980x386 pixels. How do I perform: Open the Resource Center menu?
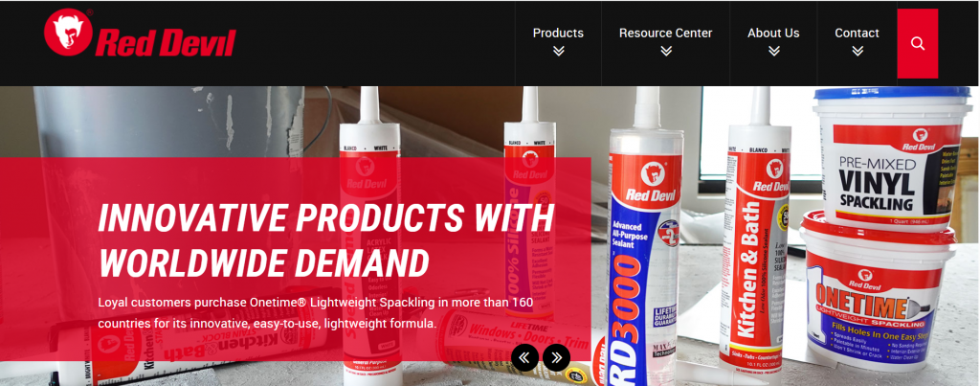[666, 34]
